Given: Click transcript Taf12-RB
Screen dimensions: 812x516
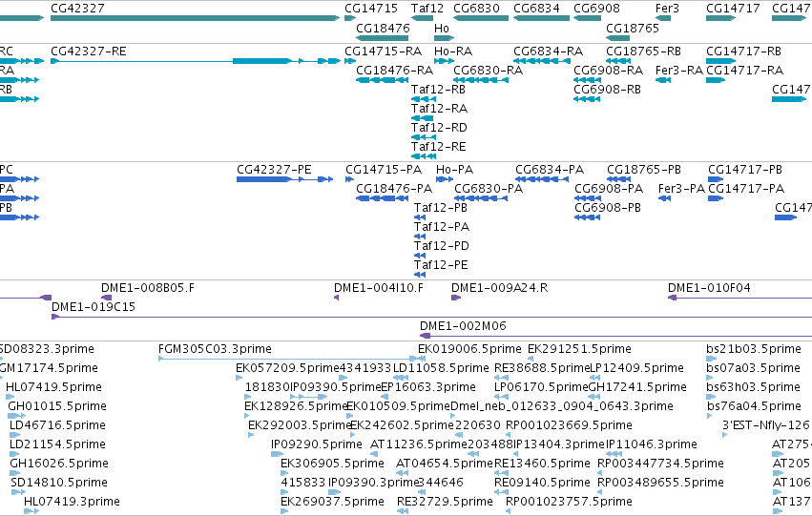Looking at the screenshot, I should tap(423, 99).
